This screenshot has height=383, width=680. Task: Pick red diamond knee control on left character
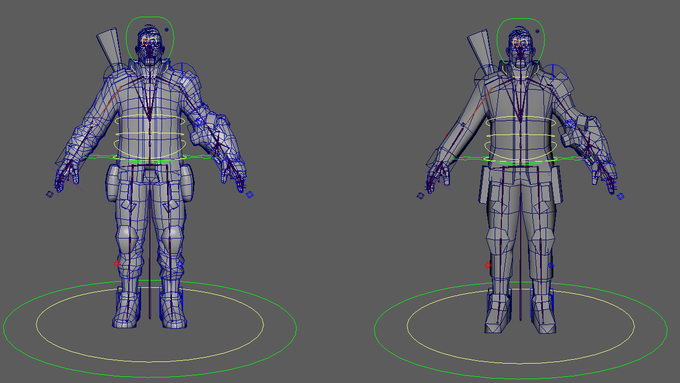(x=117, y=263)
